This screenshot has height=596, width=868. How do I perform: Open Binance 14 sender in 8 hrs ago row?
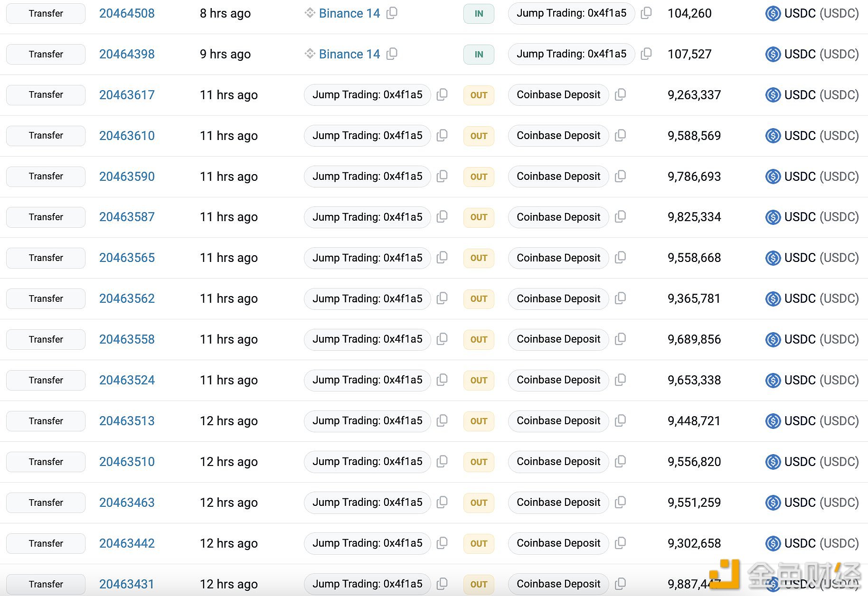[x=349, y=13]
